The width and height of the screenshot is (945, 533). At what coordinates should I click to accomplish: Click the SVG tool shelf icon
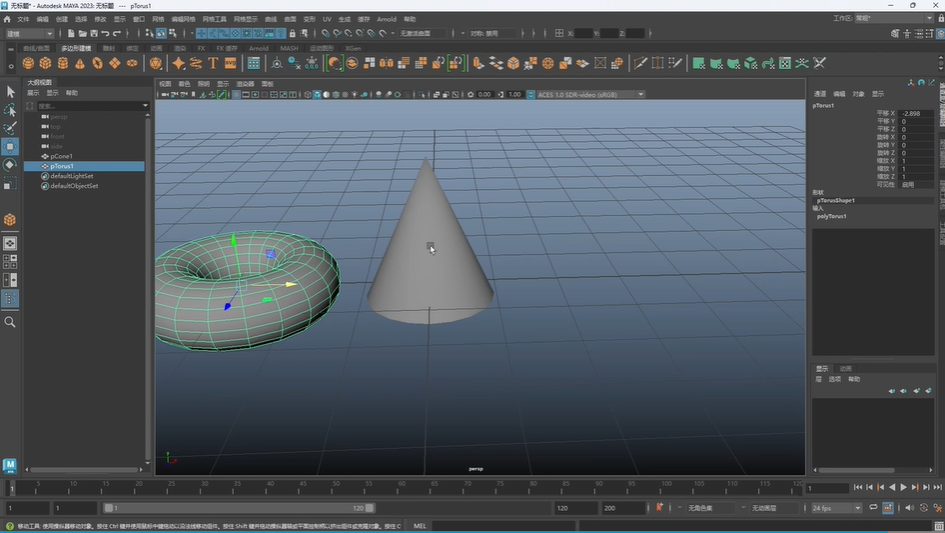coord(230,63)
